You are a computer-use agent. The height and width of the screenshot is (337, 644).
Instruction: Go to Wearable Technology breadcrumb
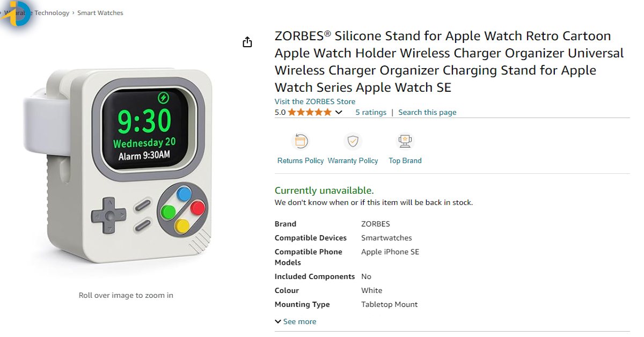[x=48, y=13]
